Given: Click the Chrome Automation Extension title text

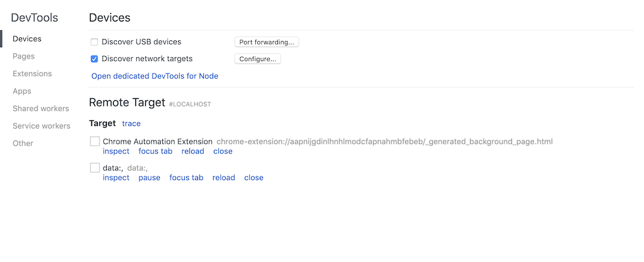Looking at the screenshot, I should point(158,142).
